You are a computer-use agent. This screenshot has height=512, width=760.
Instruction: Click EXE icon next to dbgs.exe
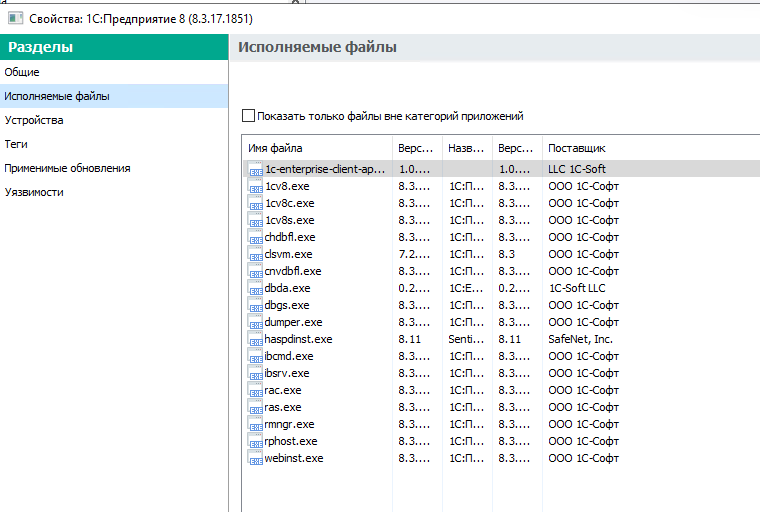pyautogui.click(x=255, y=305)
